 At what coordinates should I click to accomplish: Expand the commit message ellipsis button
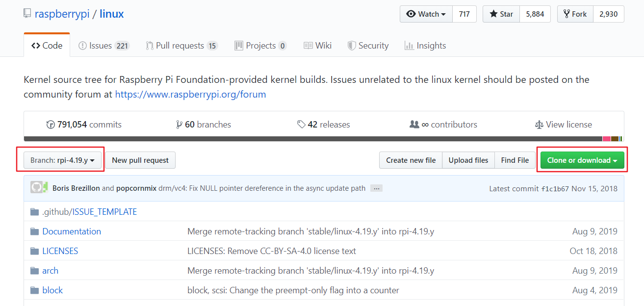point(376,188)
